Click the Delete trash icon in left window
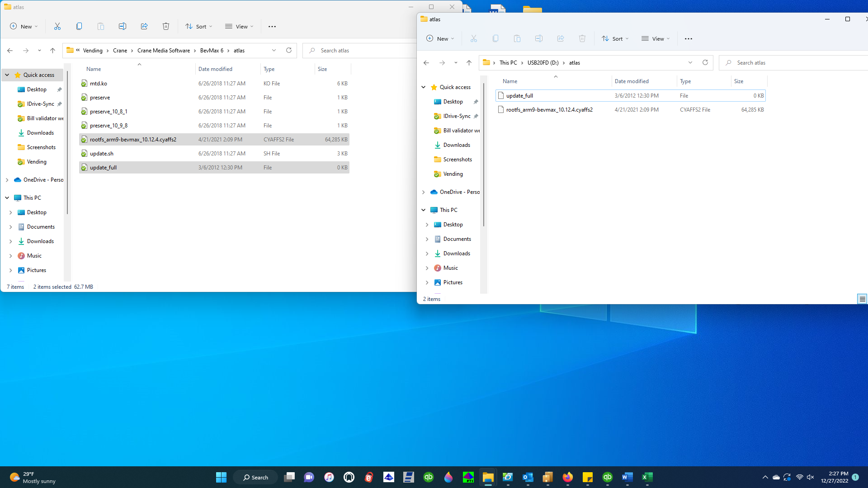Image resolution: width=868 pixels, height=488 pixels. pyautogui.click(x=166, y=26)
